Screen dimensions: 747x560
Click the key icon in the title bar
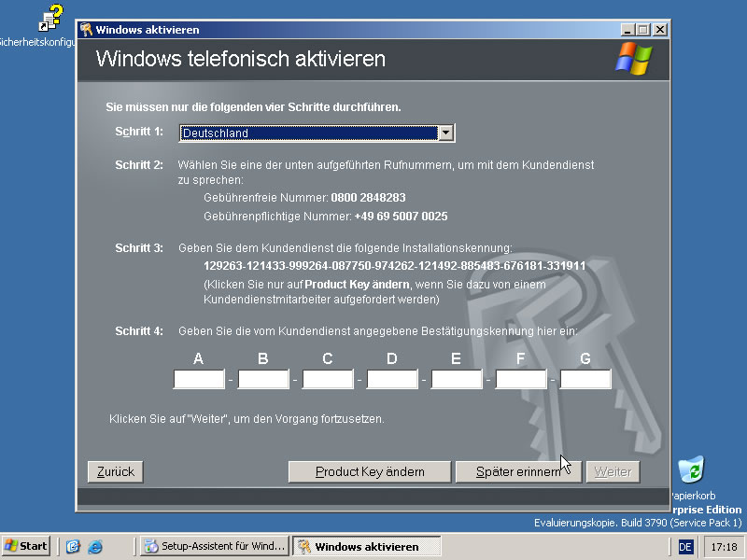86,30
